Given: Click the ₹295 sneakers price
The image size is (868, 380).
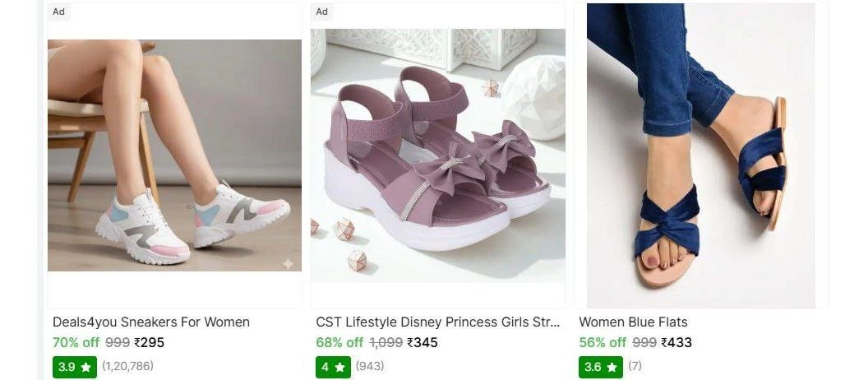Looking at the screenshot, I should click(150, 342).
